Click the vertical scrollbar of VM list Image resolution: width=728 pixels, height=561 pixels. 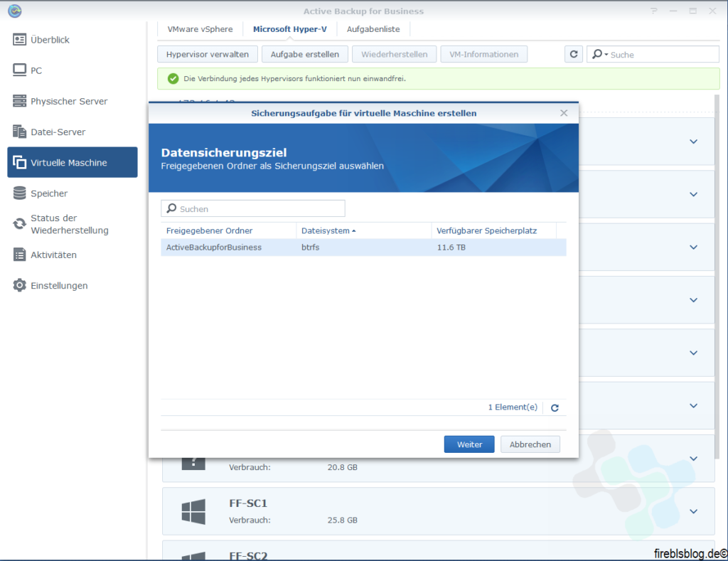click(717, 275)
